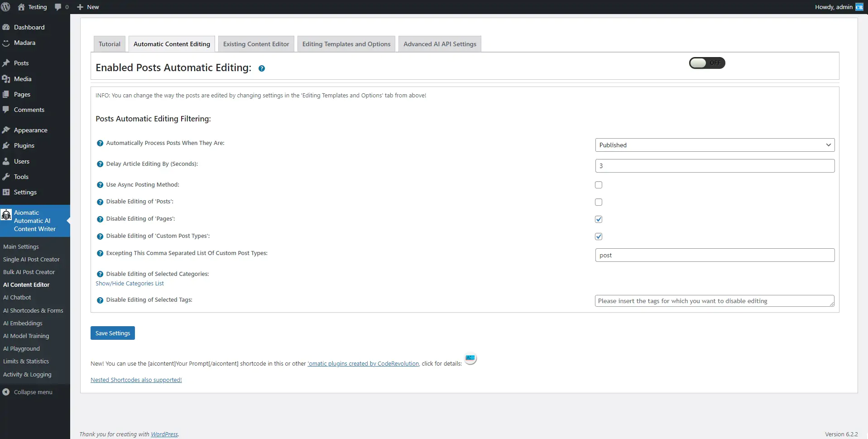Click the Plugins icon in sidebar
The width and height of the screenshot is (868, 439).
pyautogui.click(x=6, y=145)
